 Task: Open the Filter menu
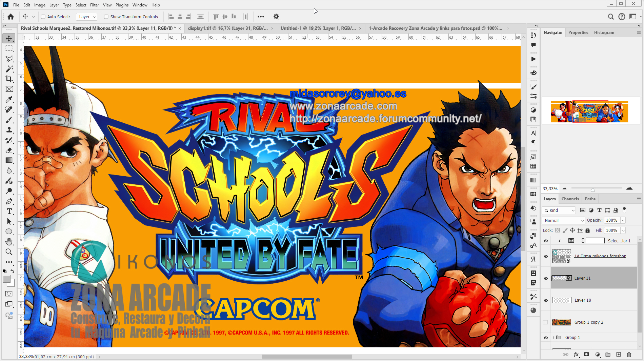pyautogui.click(x=95, y=5)
